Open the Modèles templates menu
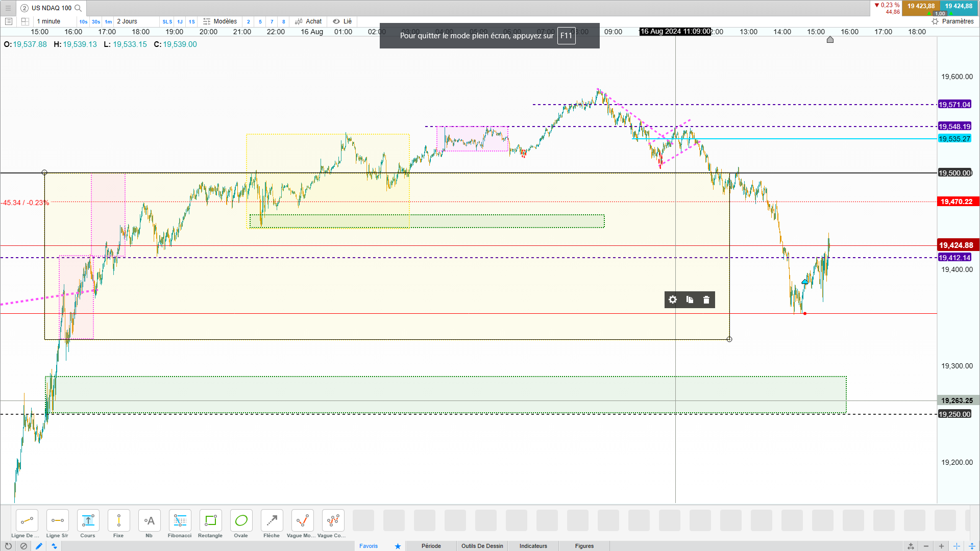The height and width of the screenshot is (551, 980). coord(220,21)
